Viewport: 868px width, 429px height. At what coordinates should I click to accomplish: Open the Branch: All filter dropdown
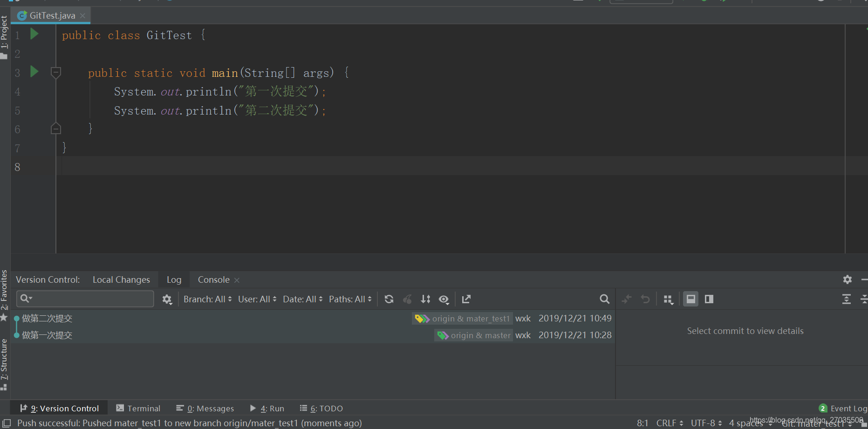[207, 299]
